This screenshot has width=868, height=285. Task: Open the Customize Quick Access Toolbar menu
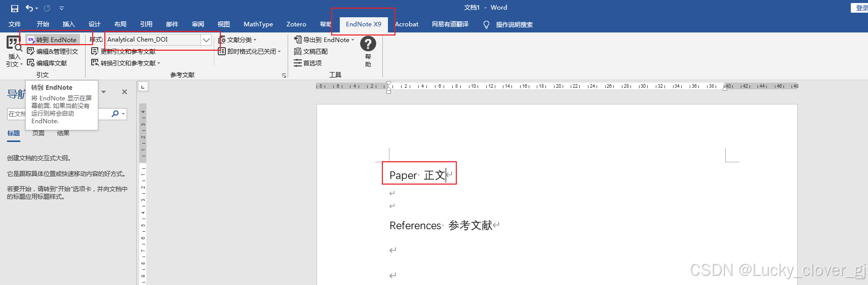[62, 8]
